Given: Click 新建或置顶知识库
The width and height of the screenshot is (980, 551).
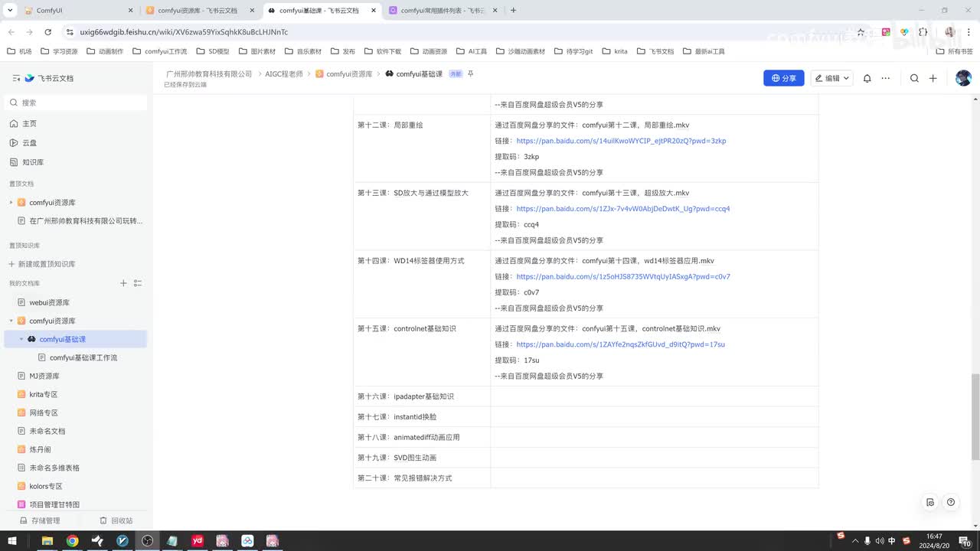Looking at the screenshot, I should click(x=42, y=264).
